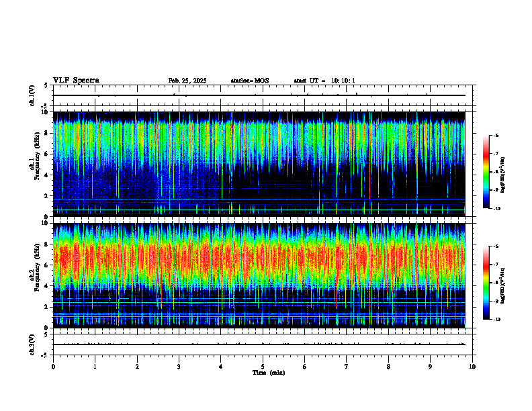Click the ch.1 voltage waveform trace panel
The height and width of the screenshot is (411, 532).
[x=263, y=95]
